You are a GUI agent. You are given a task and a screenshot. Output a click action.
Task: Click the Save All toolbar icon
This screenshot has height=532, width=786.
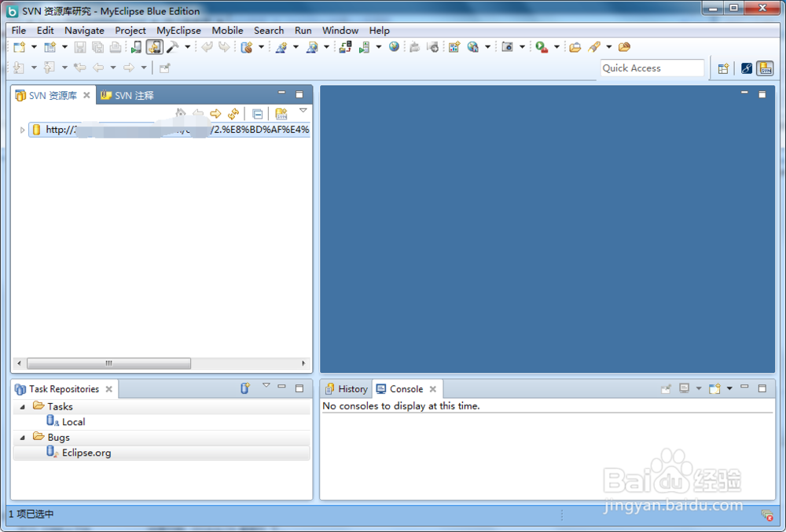pos(97,47)
